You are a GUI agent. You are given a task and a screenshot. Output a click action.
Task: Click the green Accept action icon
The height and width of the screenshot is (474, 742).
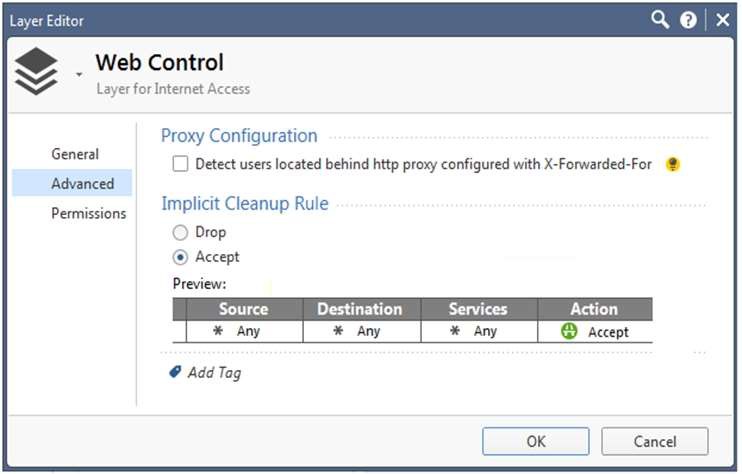[569, 331]
